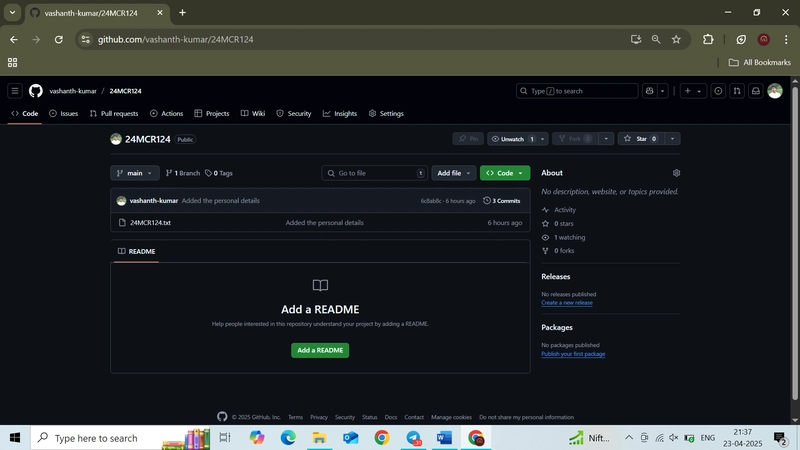
Task: Open the Add file dropdown
Action: coord(454,173)
